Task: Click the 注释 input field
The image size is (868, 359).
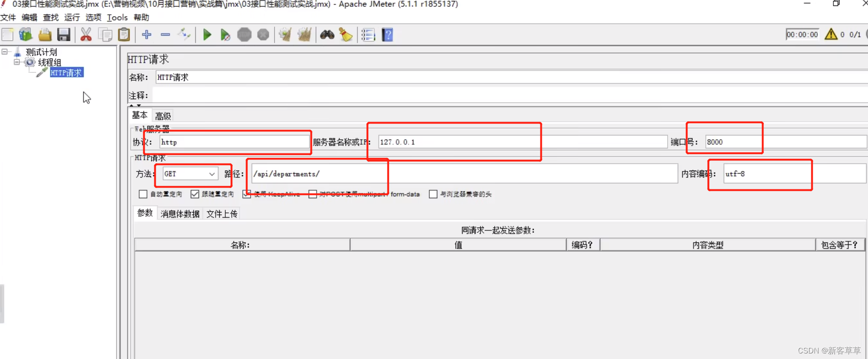Action: tap(510, 95)
